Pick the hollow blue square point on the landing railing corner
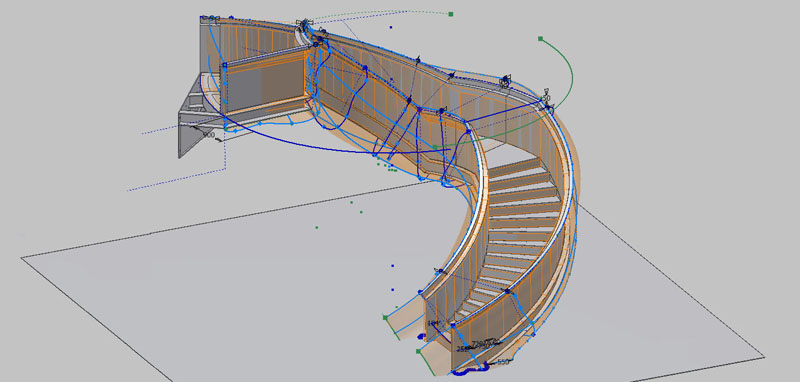The height and width of the screenshot is (382, 800). pyautogui.click(x=224, y=65)
